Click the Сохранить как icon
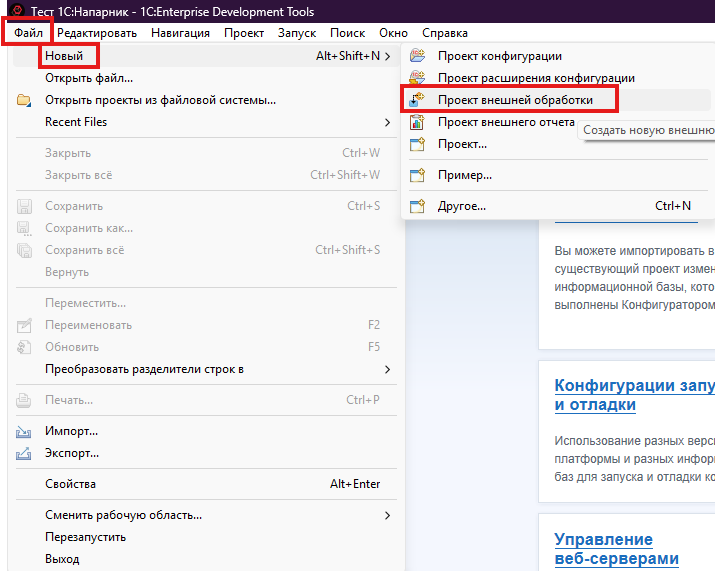 [x=24, y=228]
